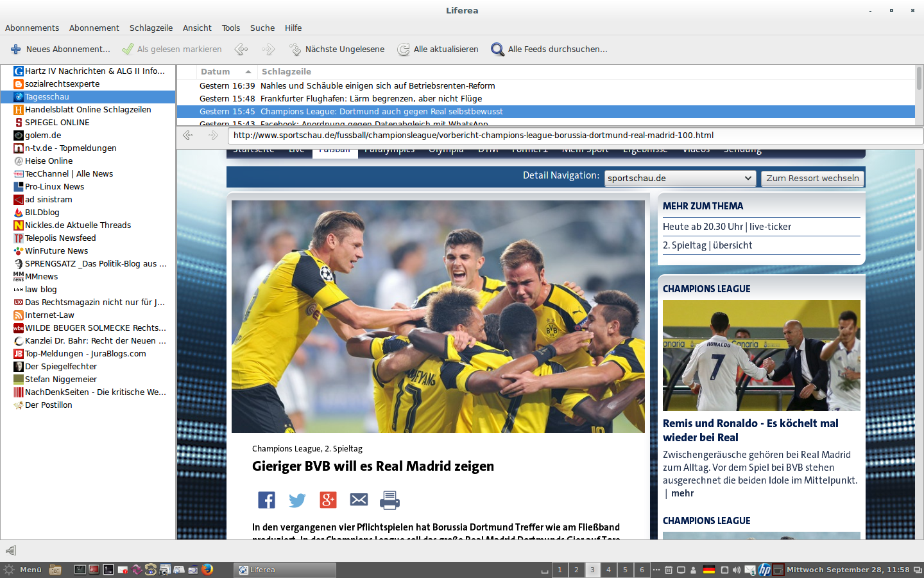Open Heute ab 20.30 Uhr live-ticker link
Screen dimensions: 924x578
pos(727,227)
